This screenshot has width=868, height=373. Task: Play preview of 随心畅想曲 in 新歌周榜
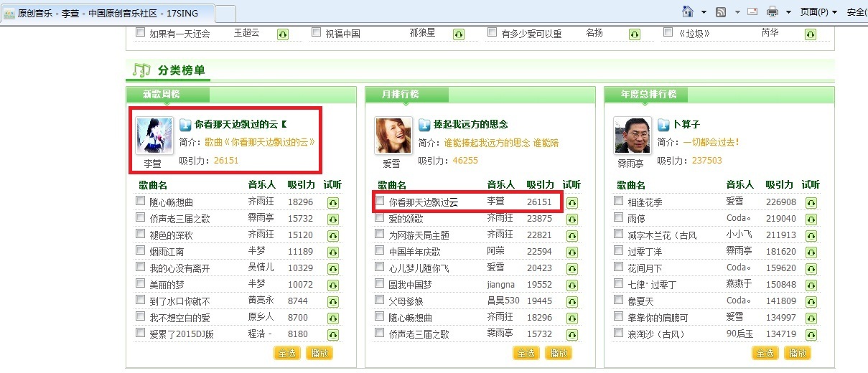pos(333,202)
